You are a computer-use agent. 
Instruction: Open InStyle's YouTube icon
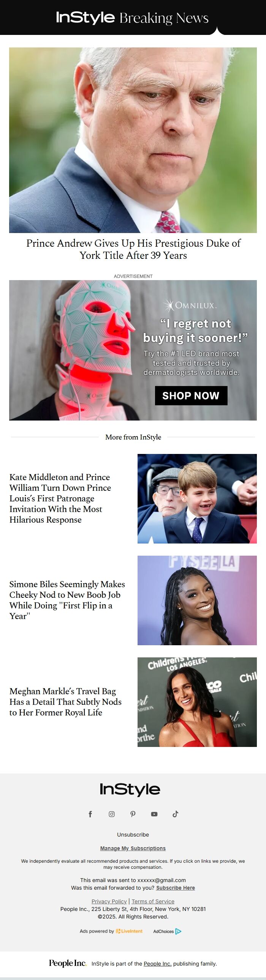coord(154,814)
